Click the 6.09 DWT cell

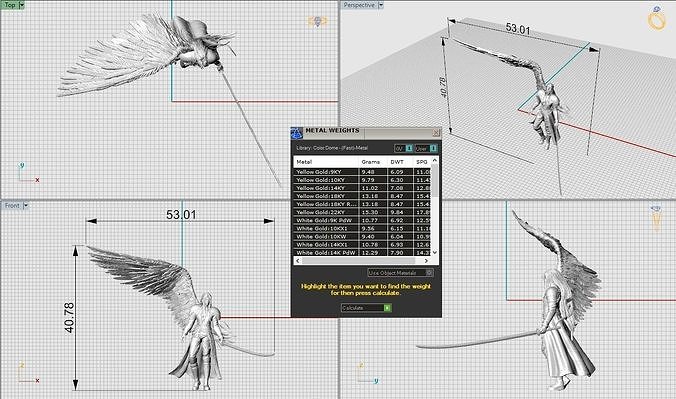point(400,172)
